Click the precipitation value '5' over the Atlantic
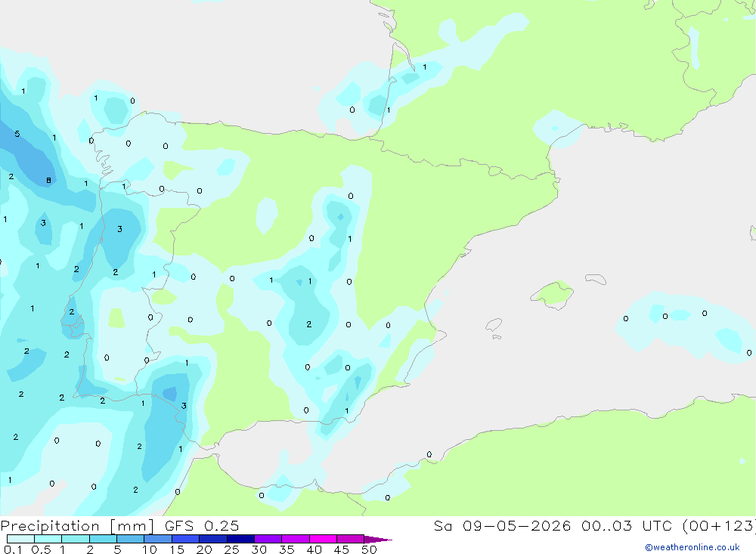Image resolution: width=756 pixels, height=554 pixels. [17, 134]
